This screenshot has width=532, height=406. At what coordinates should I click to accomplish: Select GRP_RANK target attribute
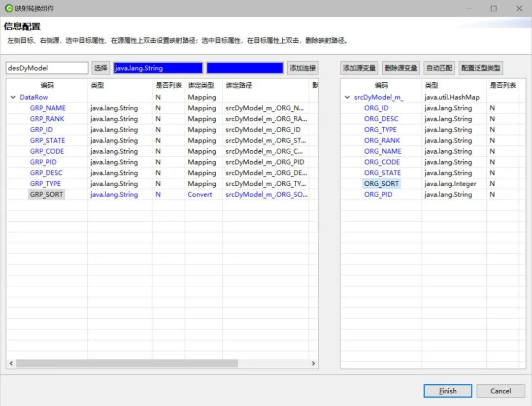[47, 119]
